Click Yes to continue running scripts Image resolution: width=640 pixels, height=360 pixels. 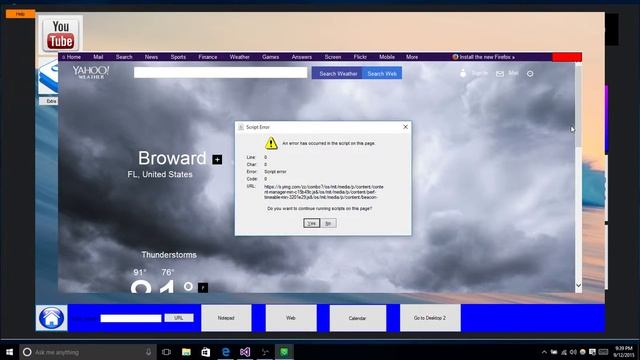[x=311, y=223]
